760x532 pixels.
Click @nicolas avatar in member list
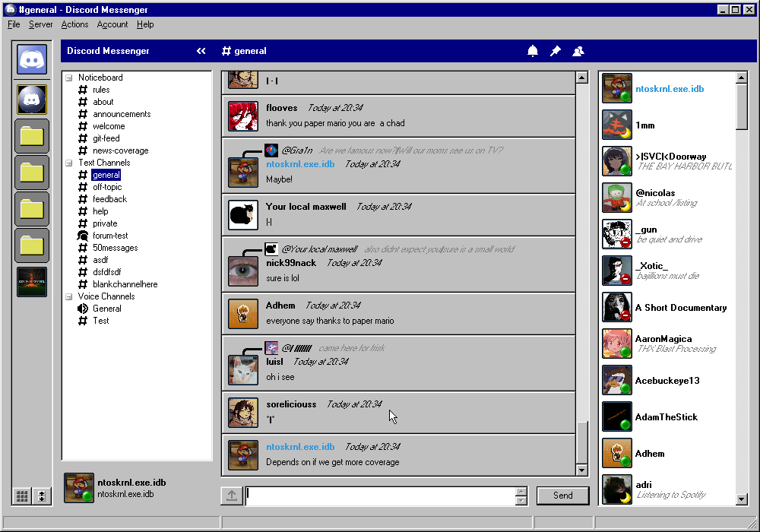pos(617,198)
